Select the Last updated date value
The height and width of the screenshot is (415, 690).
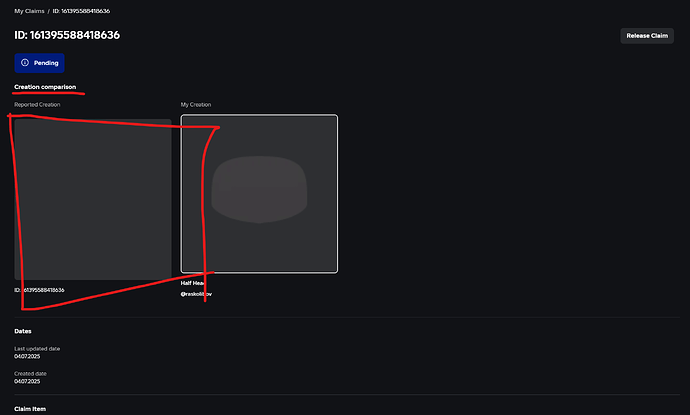(27, 356)
